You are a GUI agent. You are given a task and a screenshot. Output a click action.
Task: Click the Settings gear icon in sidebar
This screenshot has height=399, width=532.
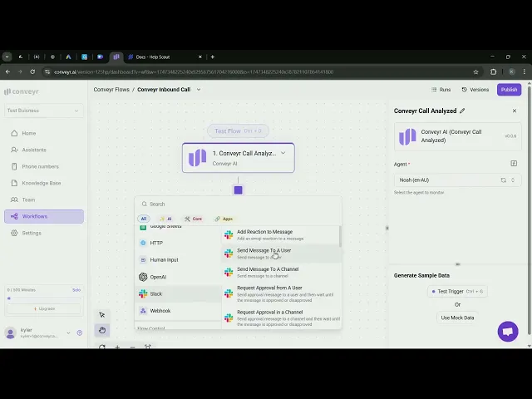point(14,233)
